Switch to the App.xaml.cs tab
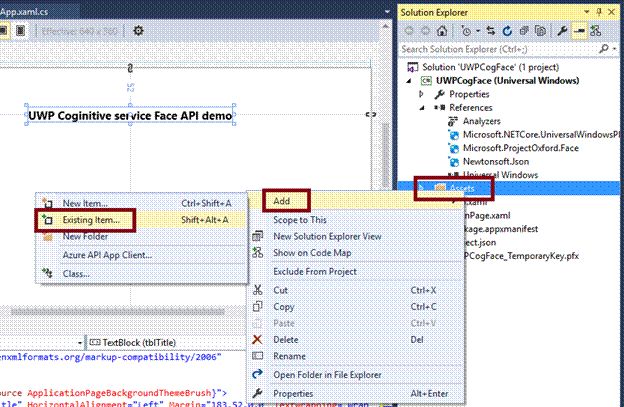This screenshot has width=624, height=407. pyautogui.click(x=24, y=12)
